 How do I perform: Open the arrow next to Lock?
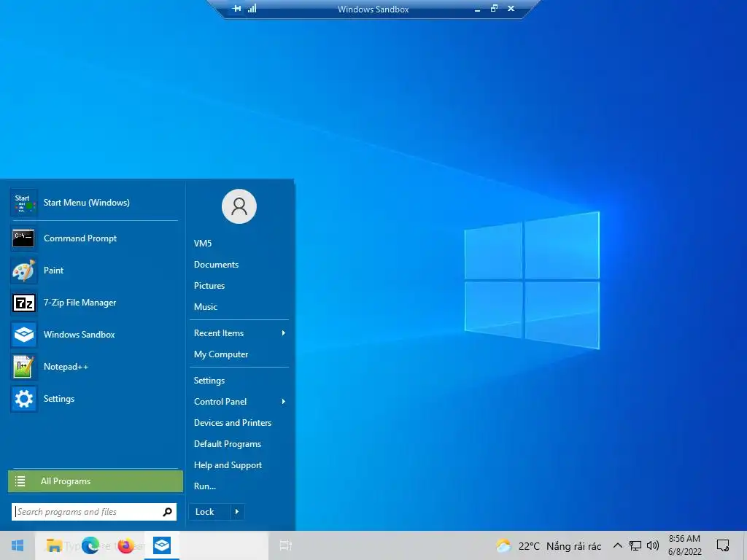pos(237,512)
